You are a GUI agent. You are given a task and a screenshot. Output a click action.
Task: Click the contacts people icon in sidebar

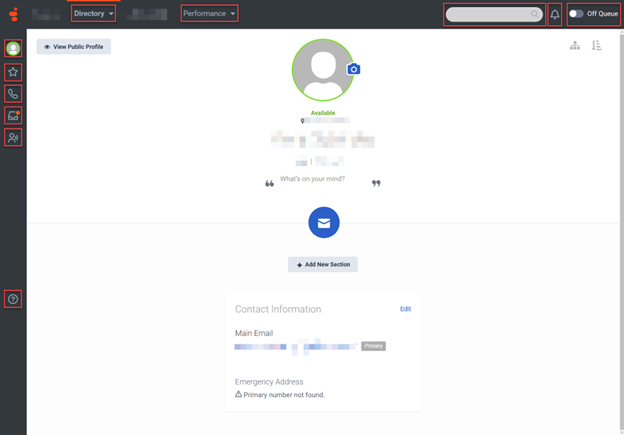pos(13,138)
